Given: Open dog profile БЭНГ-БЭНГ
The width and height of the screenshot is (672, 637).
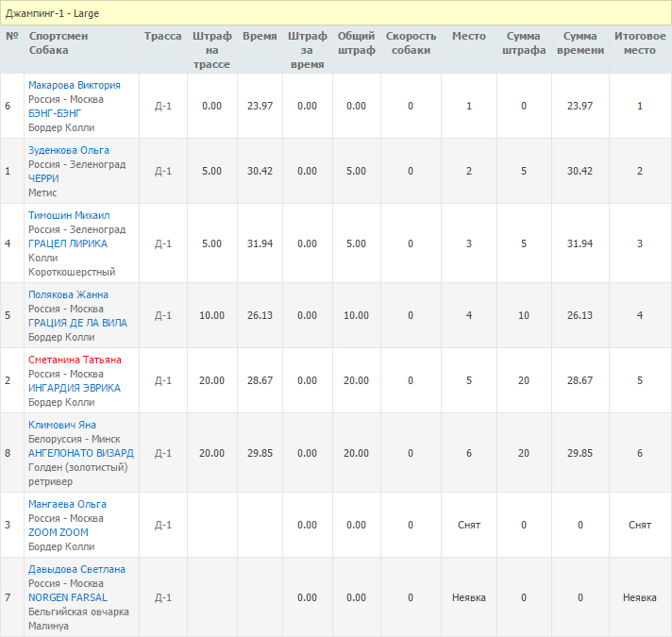Looking at the screenshot, I should pos(55,113).
